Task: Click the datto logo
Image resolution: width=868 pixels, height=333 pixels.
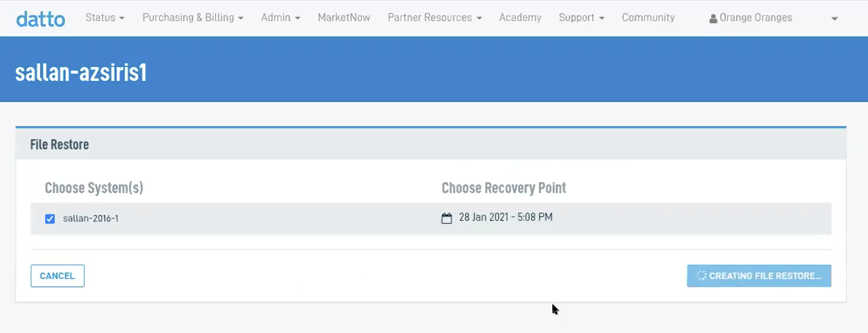Action: coord(41,18)
